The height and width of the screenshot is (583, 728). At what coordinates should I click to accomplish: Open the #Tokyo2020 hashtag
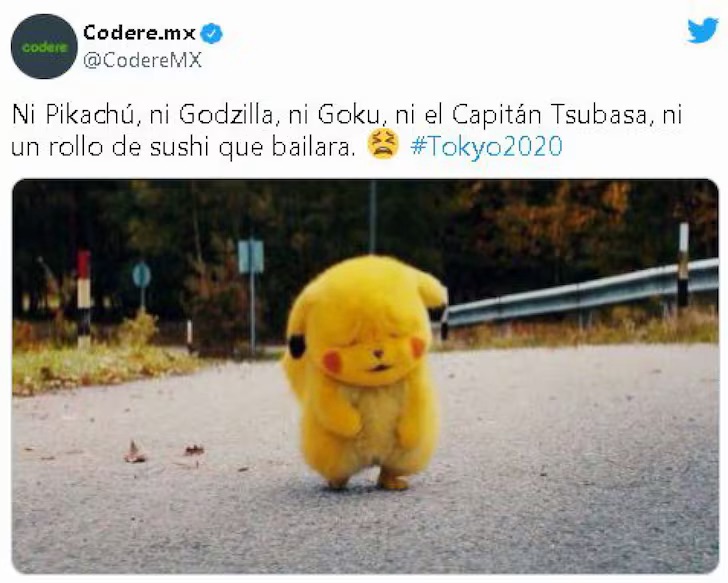[486, 146]
